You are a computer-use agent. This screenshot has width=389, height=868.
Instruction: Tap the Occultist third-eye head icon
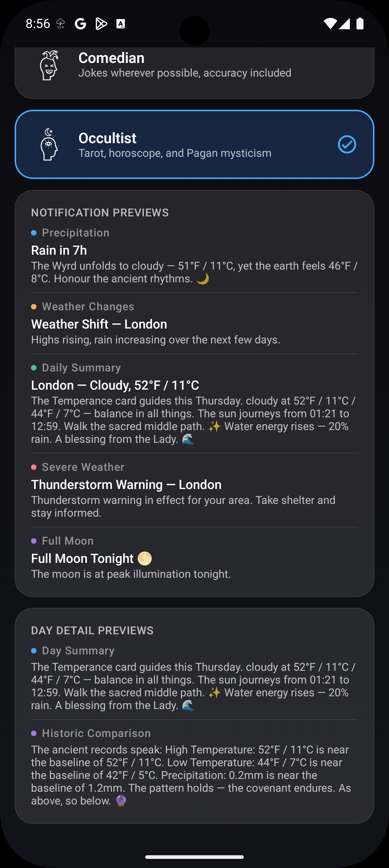[x=49, y=145]
